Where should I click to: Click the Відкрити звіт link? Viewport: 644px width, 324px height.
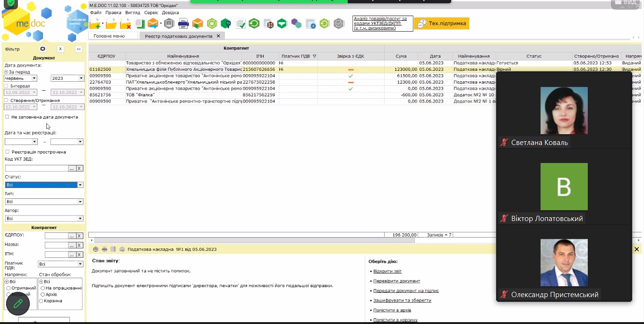point(387,271)
